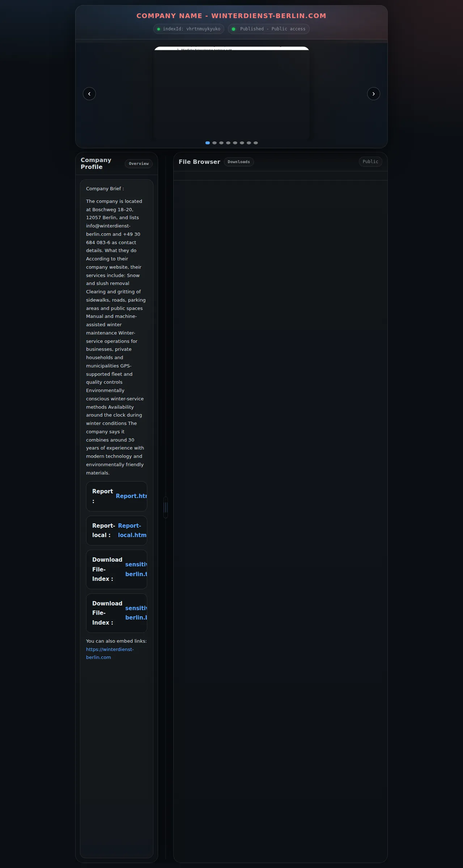Open the Report-local.html link
The image size is (463, 868).
[132, 531]
